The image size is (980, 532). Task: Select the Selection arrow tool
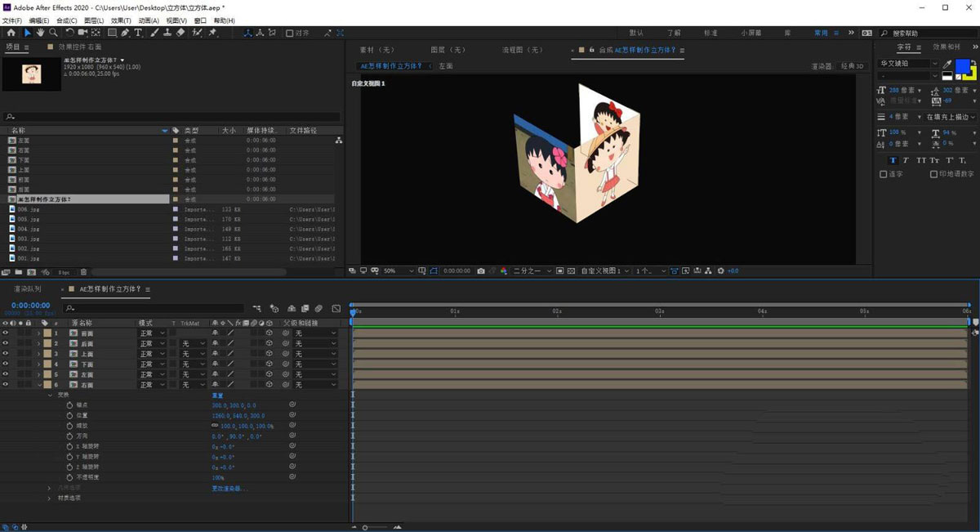coord(27,33)
